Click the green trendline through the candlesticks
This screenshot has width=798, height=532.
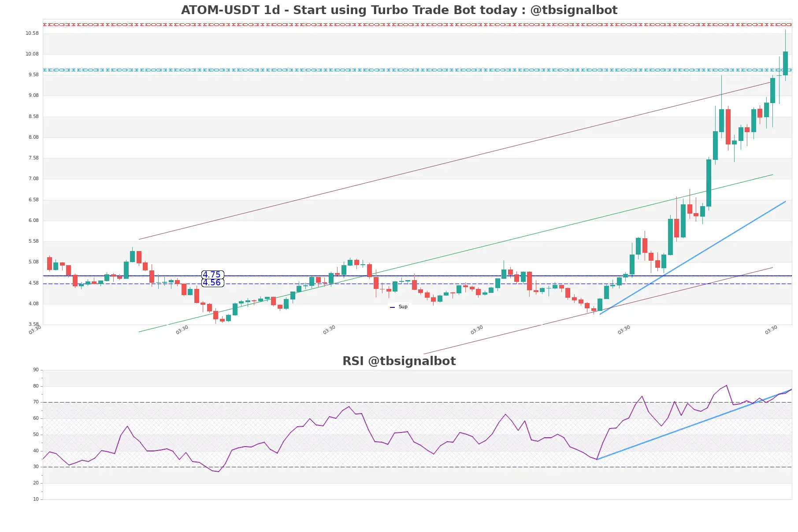pyautogui.click(x=456, y=253)
